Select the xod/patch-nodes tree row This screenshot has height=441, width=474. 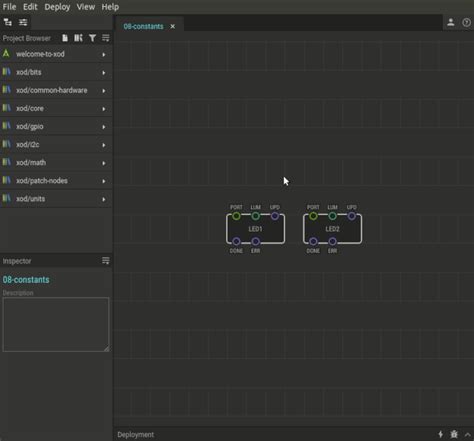click(56, 181)
